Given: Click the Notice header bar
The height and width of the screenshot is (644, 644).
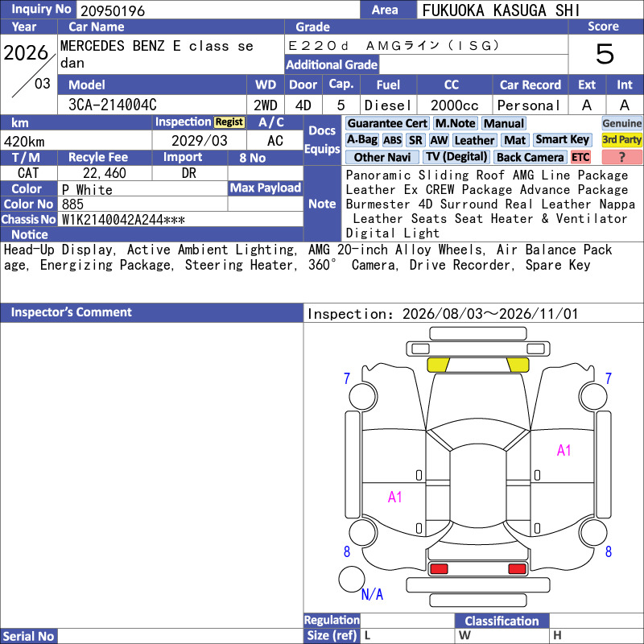Looking at the screenshot, I should pos(151,234).
